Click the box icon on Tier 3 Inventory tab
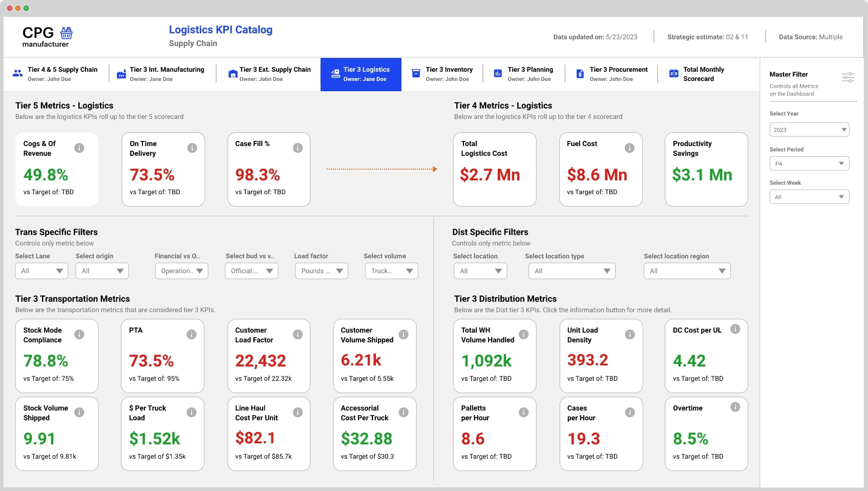 [415, 74]
